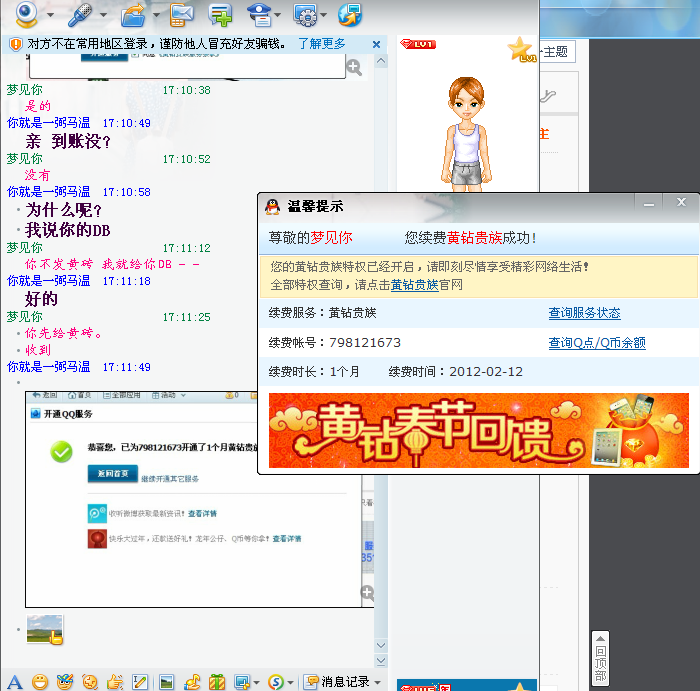Open the small landscape thumbnail in chat
This screenshot has width=700, height=691.
coord(45,629)
